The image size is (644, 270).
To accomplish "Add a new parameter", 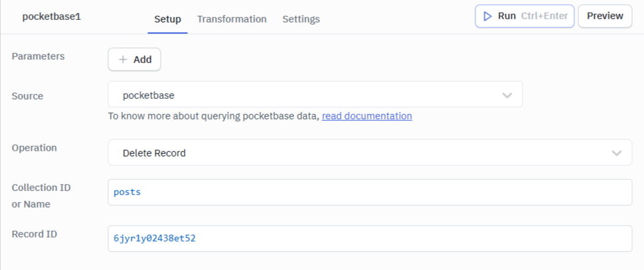I will point(135,59).
